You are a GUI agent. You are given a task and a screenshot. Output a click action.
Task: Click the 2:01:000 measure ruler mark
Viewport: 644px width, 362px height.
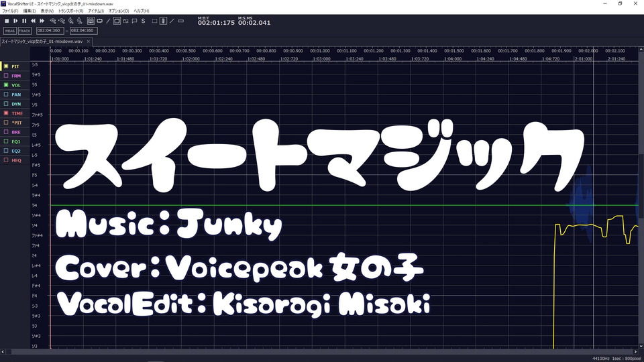click(584, 59)
